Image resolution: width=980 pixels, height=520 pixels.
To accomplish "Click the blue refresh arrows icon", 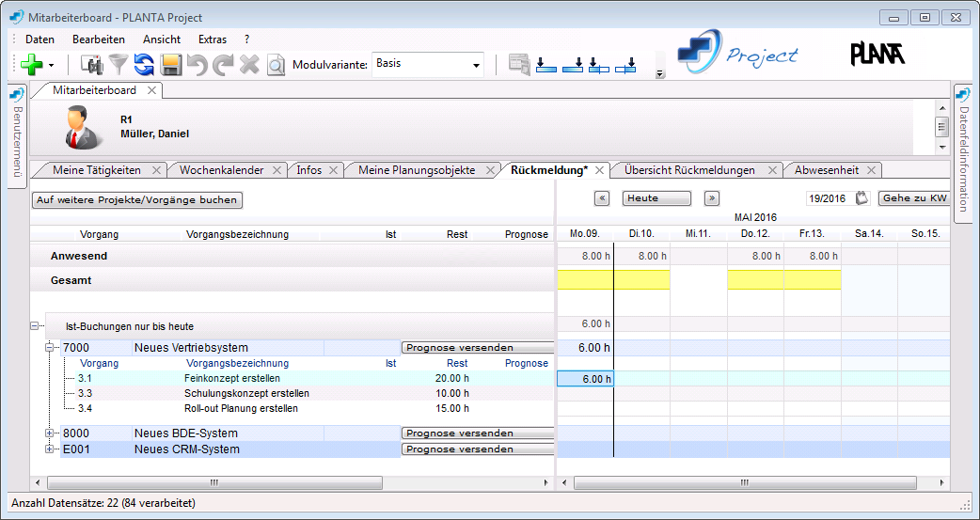I will pos(144,64).
